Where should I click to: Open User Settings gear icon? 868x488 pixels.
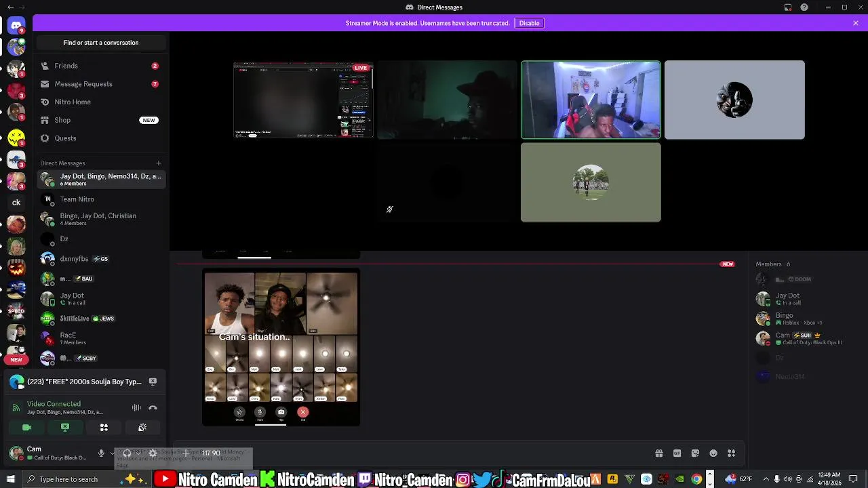pyautogui.click(x=153, y=453)
